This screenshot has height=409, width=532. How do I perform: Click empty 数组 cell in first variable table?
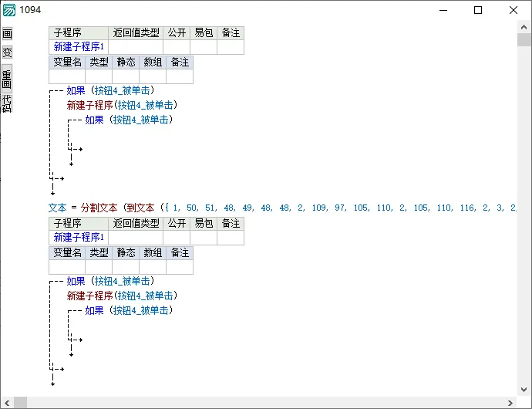(x=153, y=76)
